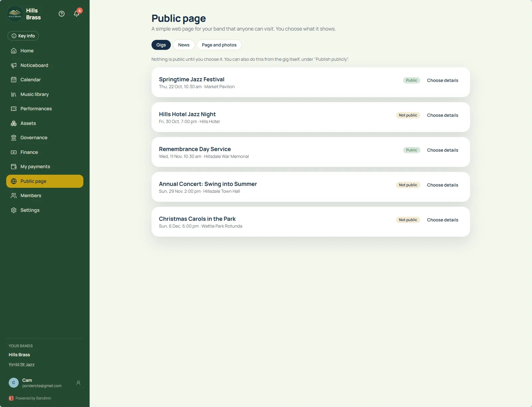Viewport: 532px width, 407px height.
Task: Select Hills Brass under Your Bands
Action: (19, 355)
